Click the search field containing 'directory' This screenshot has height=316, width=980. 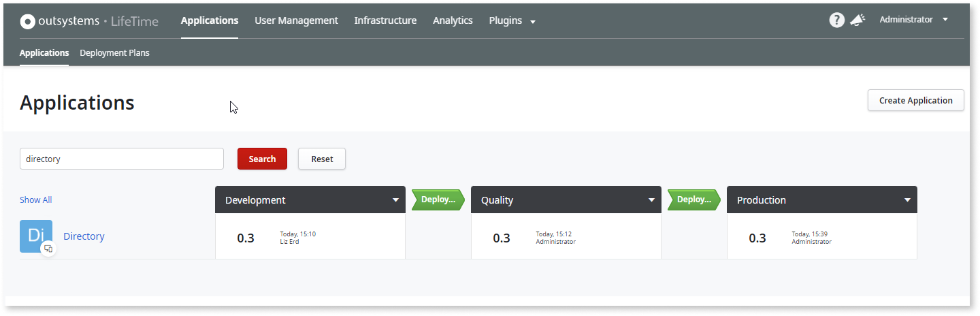[x=122, y=159]
